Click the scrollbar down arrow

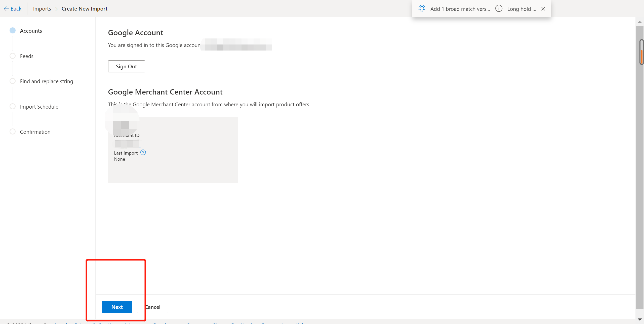tap(640, 319)
